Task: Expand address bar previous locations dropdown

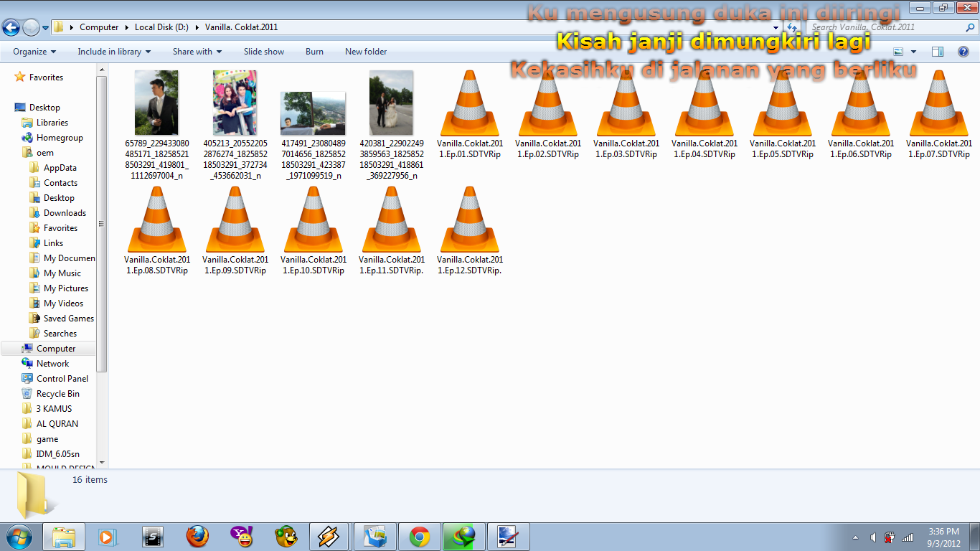Action: [776, 27]
